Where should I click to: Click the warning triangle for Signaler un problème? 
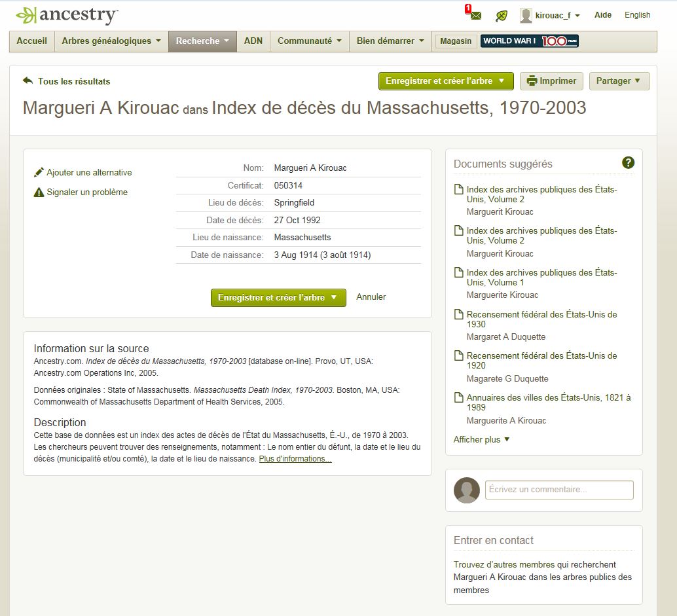point(39,192)
